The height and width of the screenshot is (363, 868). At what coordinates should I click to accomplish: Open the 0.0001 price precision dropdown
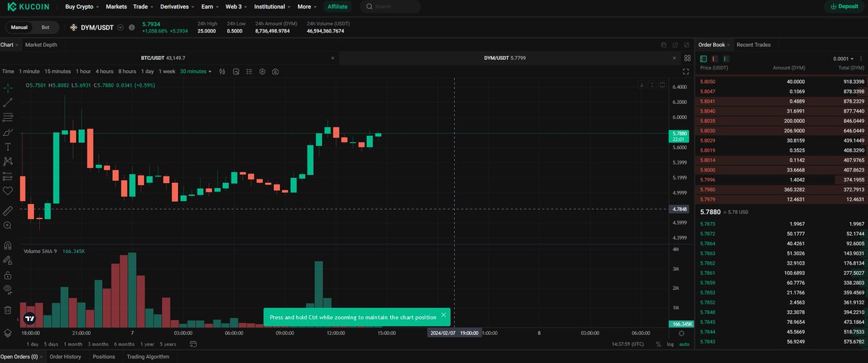pyautogui.click(x=843, y=59)
